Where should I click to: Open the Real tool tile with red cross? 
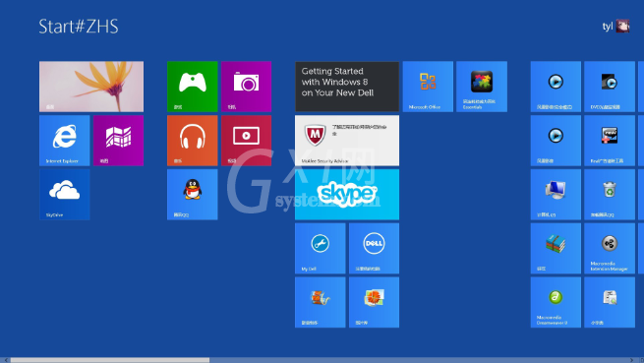(x=609, y=141)
